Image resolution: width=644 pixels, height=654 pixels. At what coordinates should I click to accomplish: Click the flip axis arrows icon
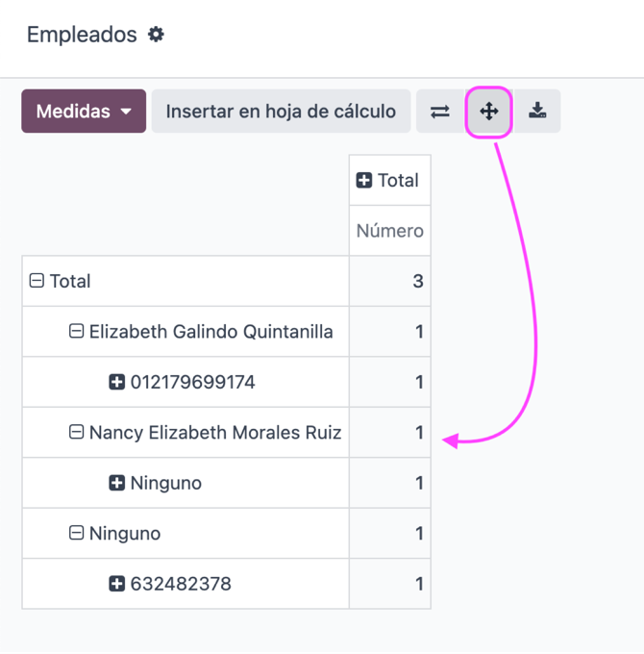pos(440,112)
